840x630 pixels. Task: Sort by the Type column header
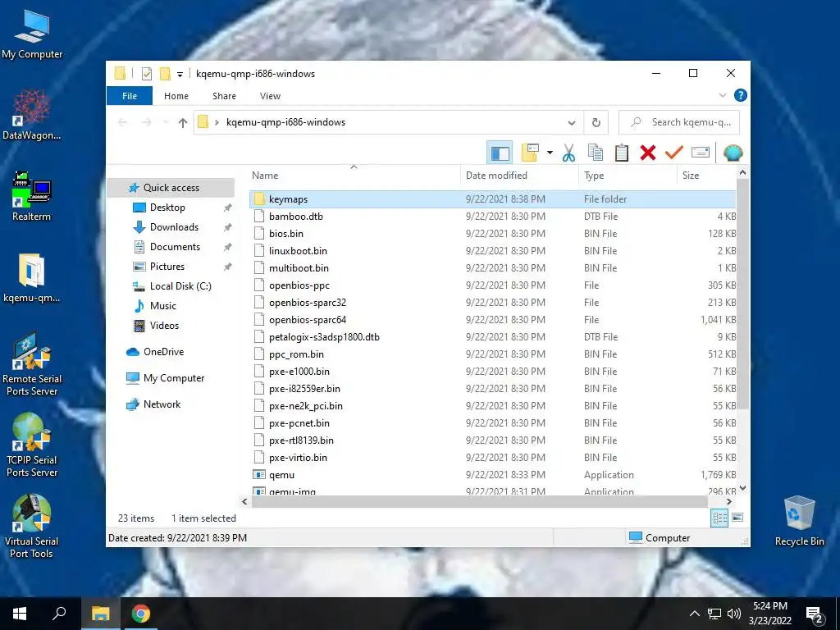pos(628,176)
